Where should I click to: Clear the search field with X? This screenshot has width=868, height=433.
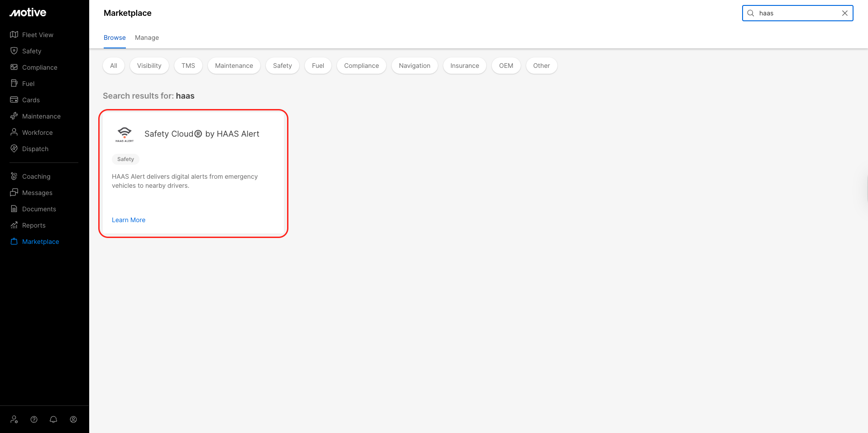[x=845, y=13]
